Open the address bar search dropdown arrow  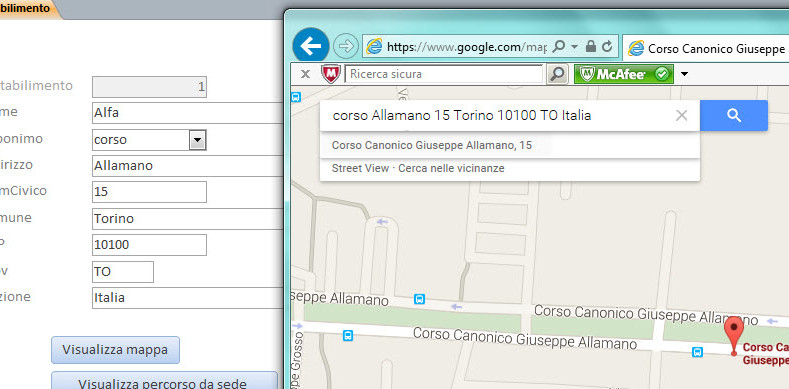pos(574,47)
